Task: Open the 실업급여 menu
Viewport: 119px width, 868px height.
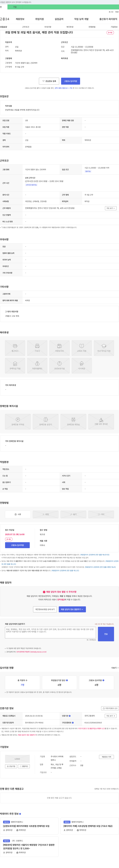Action: click(x=59, y=19)
